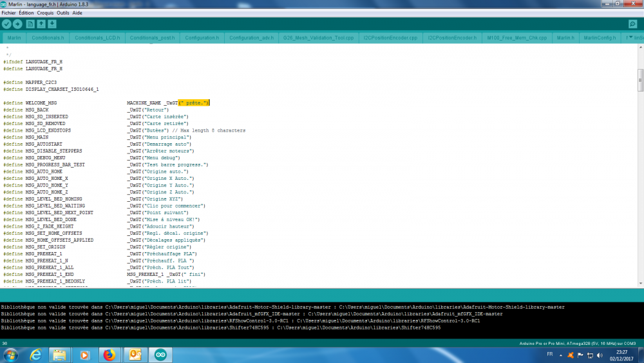This screenshot has height=363, width=644.
Task: Create a new sketch with the New icon
Action: pyautogui.click(x=30, y=25)
